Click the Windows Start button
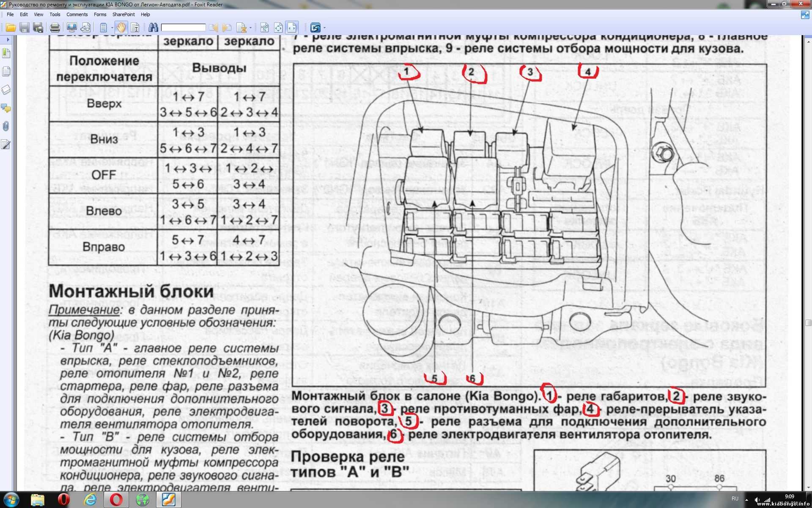This screenshot has width=812, height=508. click(11, 500)
